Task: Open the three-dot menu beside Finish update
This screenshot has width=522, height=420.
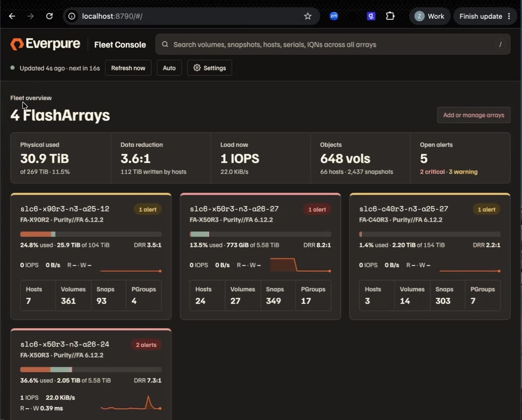Action: 509,16
